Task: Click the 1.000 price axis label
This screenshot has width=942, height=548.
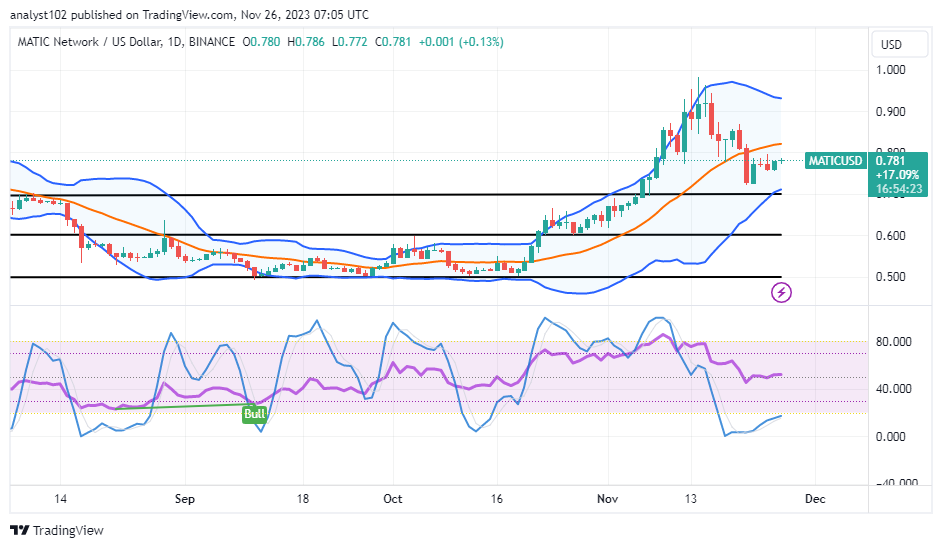Action: pos(890,70)
